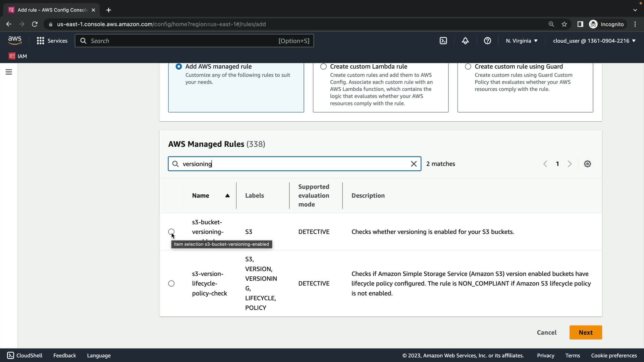Screen dimensions: 644x362
Task: Open the left hamburger navigation menu
Action: [x=9, y=72]
